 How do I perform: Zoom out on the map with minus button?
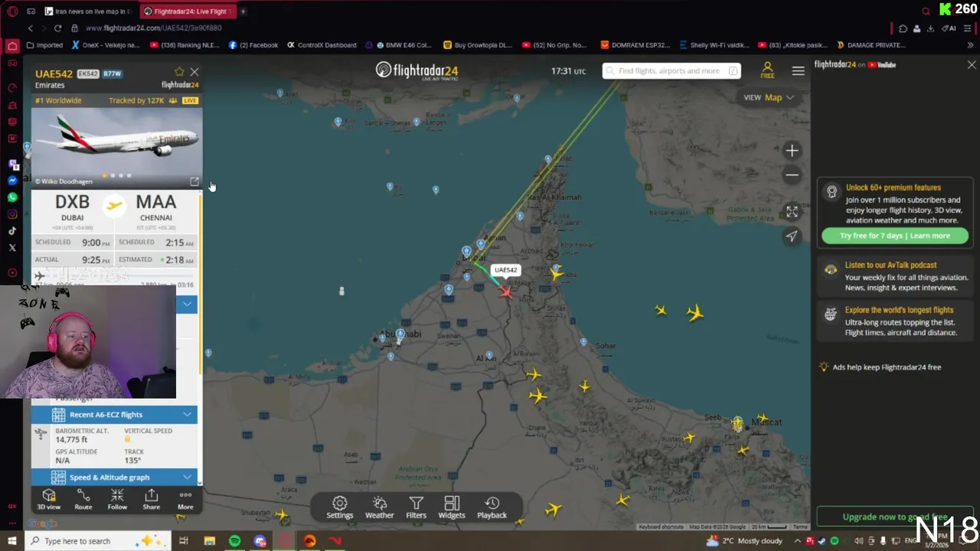point(792,175)
